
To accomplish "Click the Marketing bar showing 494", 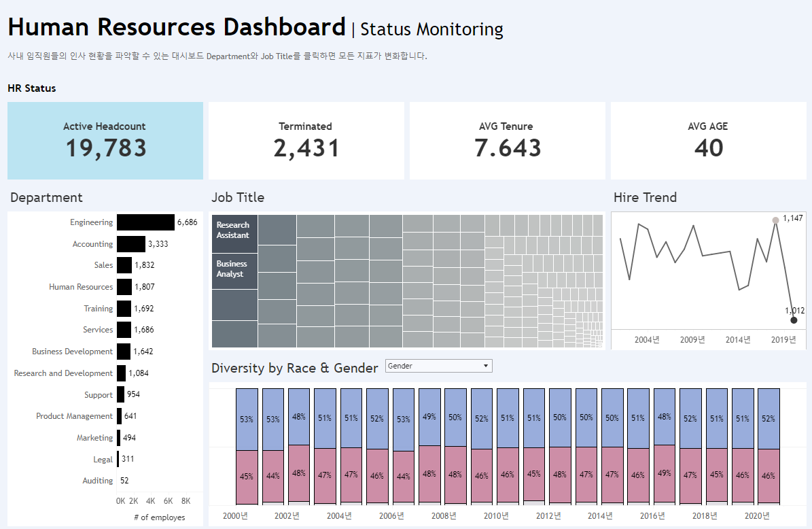I will click(118, 437).
